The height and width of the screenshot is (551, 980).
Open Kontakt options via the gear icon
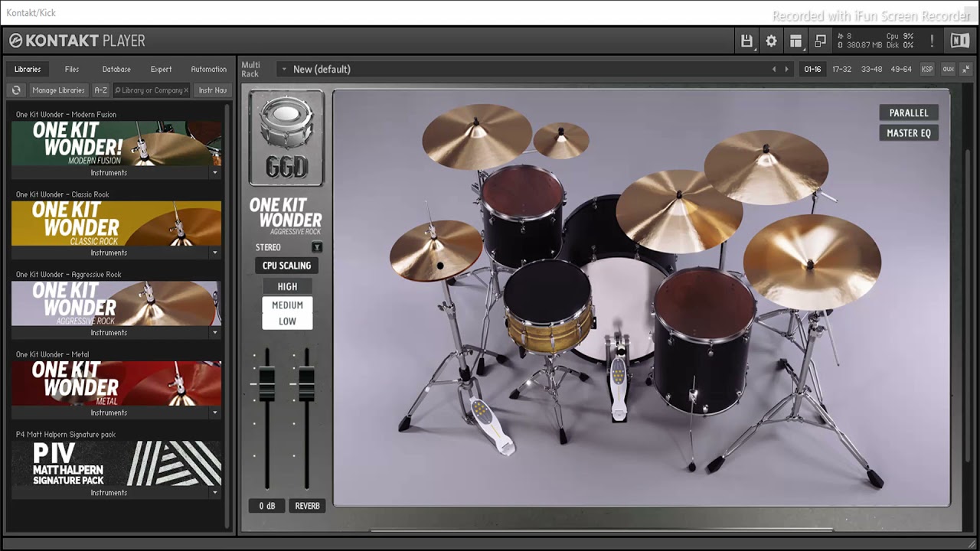[x=771, y=41]
